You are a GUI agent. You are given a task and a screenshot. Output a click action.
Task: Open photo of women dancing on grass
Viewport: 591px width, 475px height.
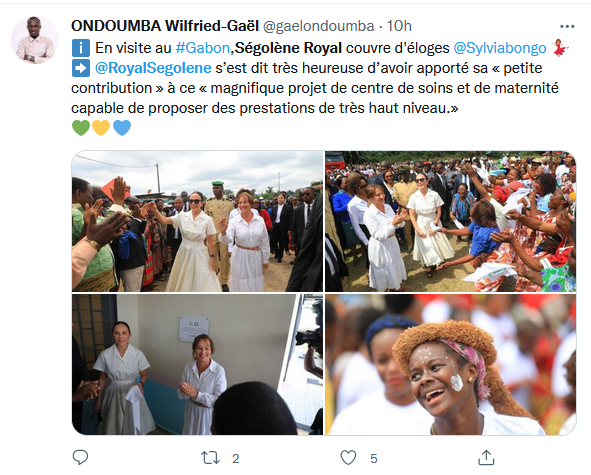click(450, 221)
